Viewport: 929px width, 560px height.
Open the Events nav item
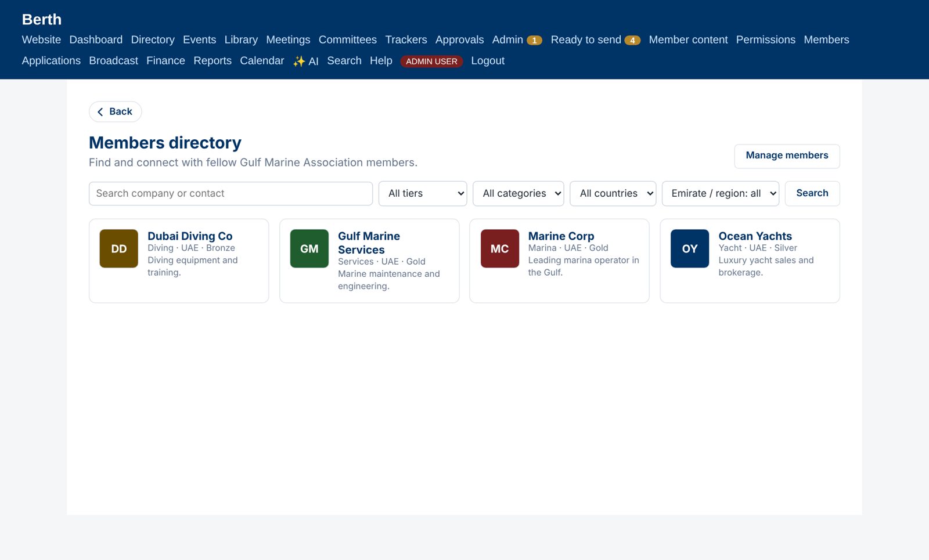click(x=199, y=39)
